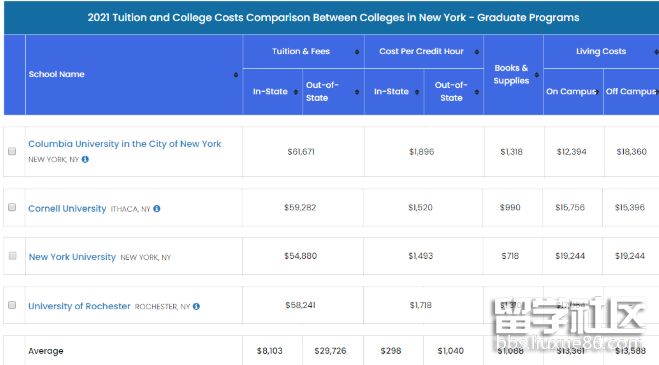659x365 pixels.
Task: Sort Tuition Out-of-State column arrows
Action: coord(357,92)
